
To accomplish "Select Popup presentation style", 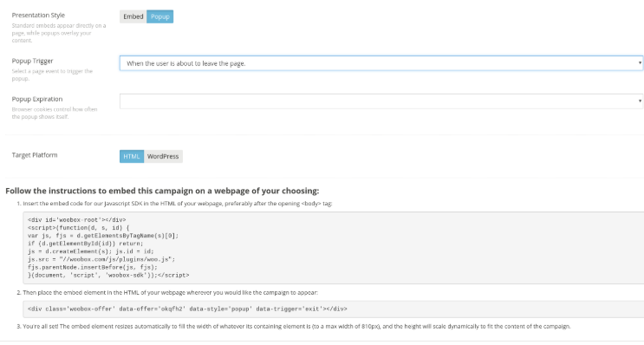I will click(x=160, y=16).
